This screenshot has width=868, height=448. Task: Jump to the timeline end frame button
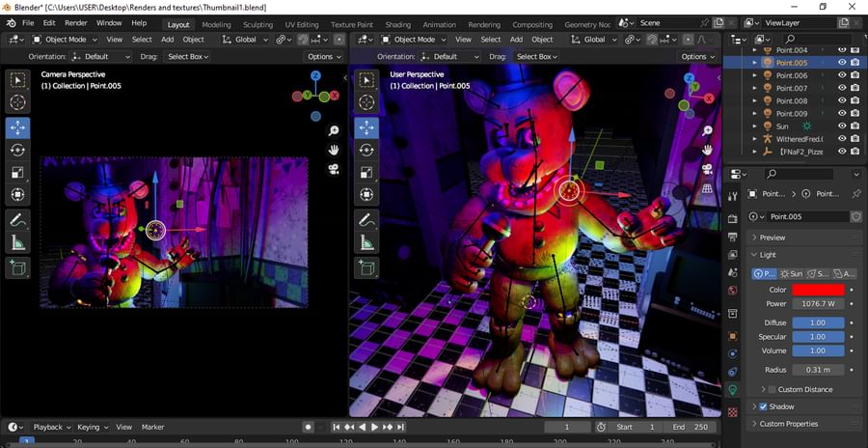pyautogui.click(x=400, y=427)
